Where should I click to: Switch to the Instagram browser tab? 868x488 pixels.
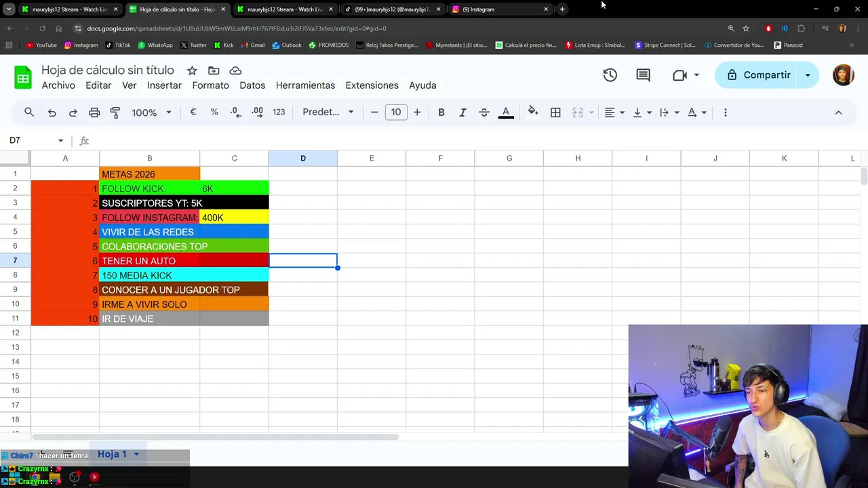tap(500, 9)
